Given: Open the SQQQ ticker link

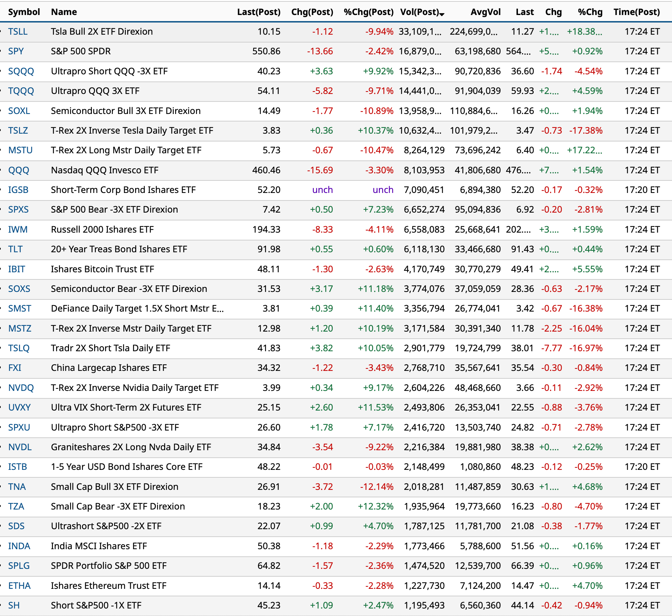Looking at the screenshot, I should pos(21,71).
